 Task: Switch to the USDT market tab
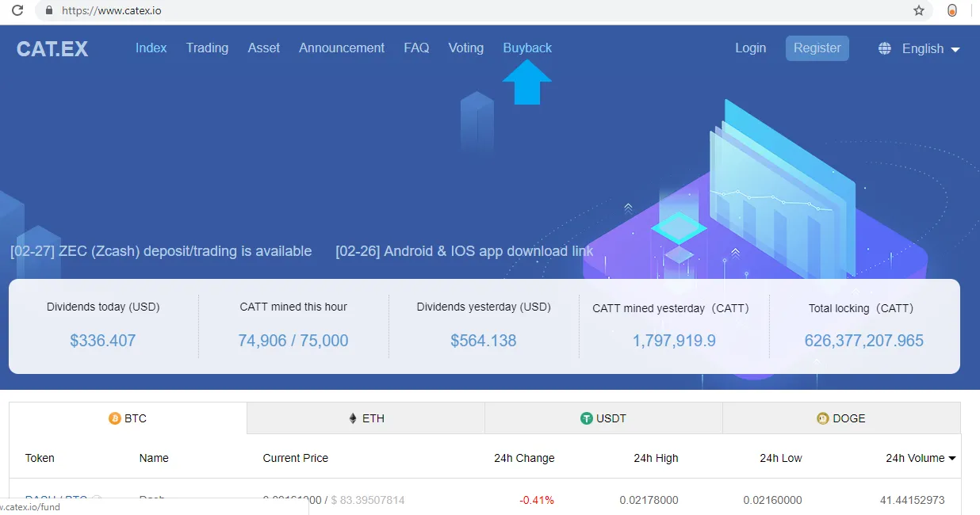point(603,418)
